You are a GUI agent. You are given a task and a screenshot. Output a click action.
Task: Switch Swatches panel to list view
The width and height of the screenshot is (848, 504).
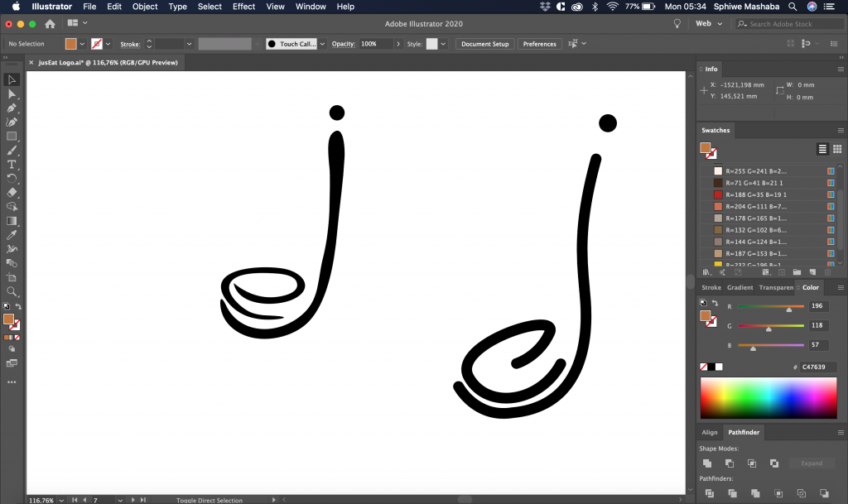(x=822, y=149)
